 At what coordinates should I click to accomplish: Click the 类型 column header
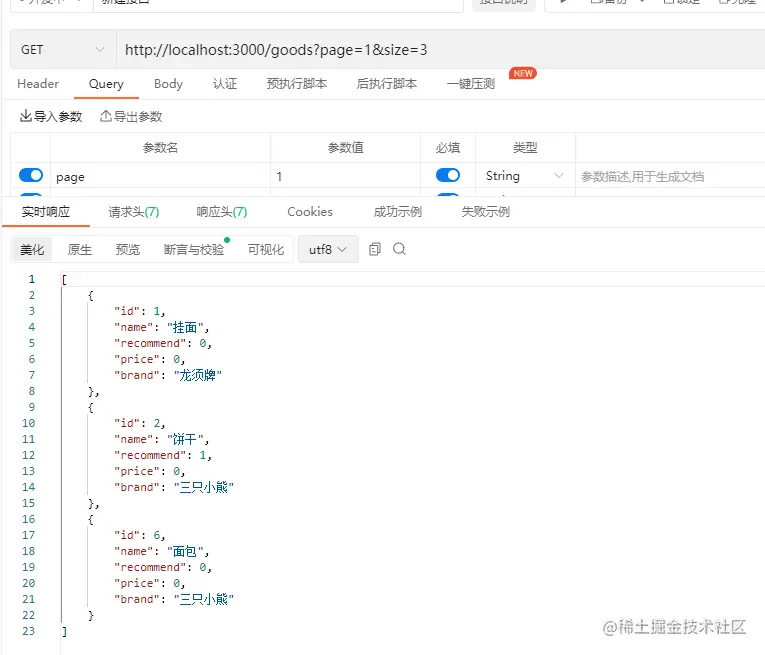[525, 147]
